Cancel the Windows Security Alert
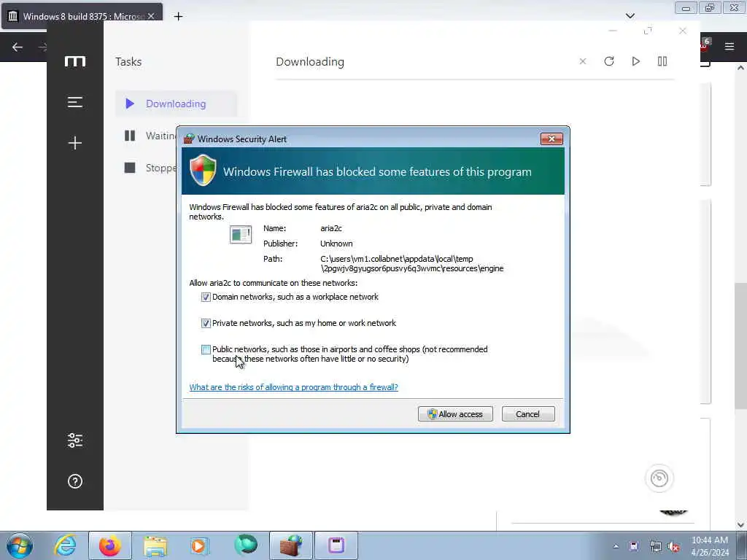Screen dimensions: 747x560 (x=528, y=414)
